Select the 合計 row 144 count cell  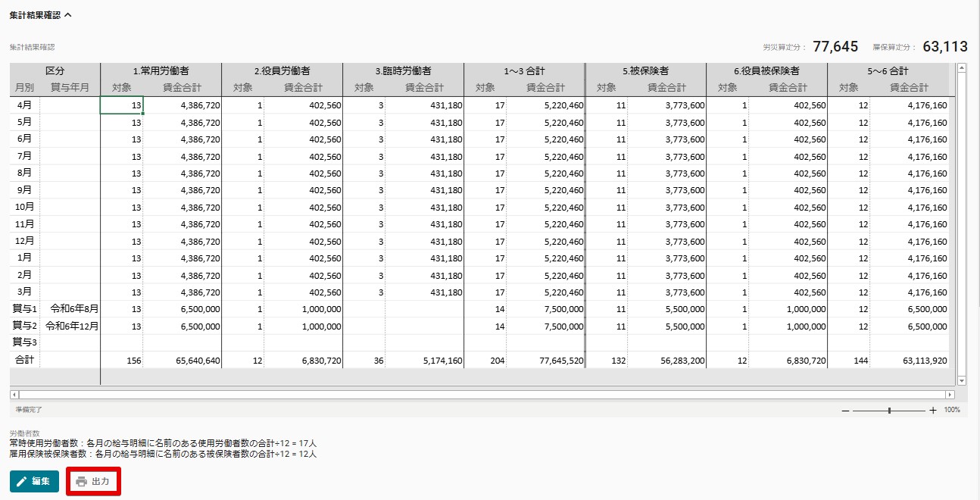coord(849,361)
